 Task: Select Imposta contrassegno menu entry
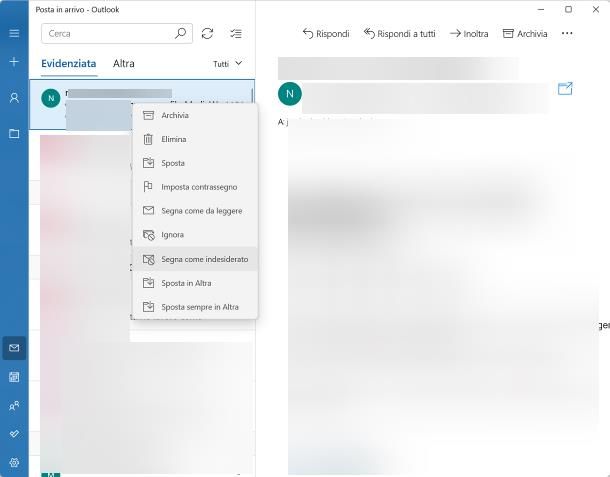pyautogui.click(x=195, y=187)
